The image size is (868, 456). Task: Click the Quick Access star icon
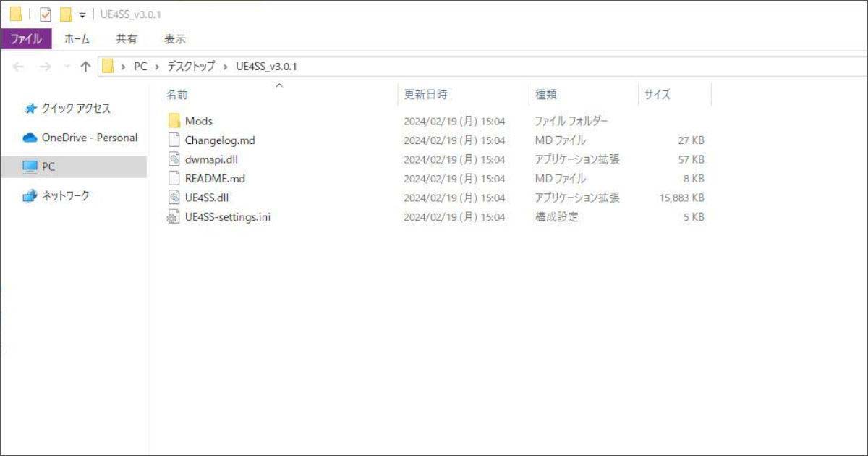30,109
